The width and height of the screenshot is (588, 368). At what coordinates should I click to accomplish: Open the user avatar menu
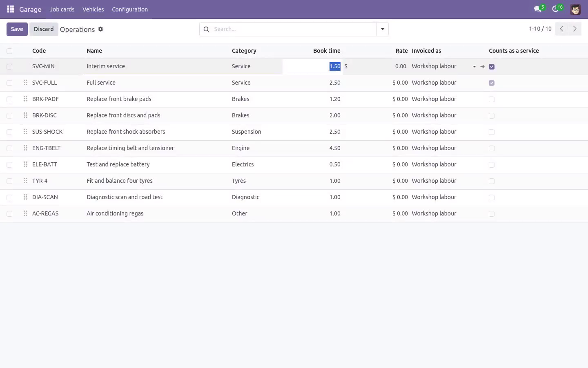pos(575,9)
